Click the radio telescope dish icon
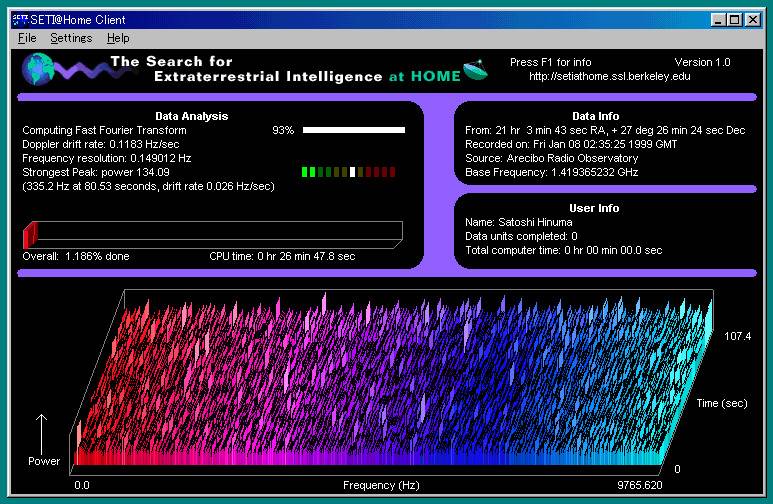The height and width of the screenshot is (504, 773). (476, 70)
